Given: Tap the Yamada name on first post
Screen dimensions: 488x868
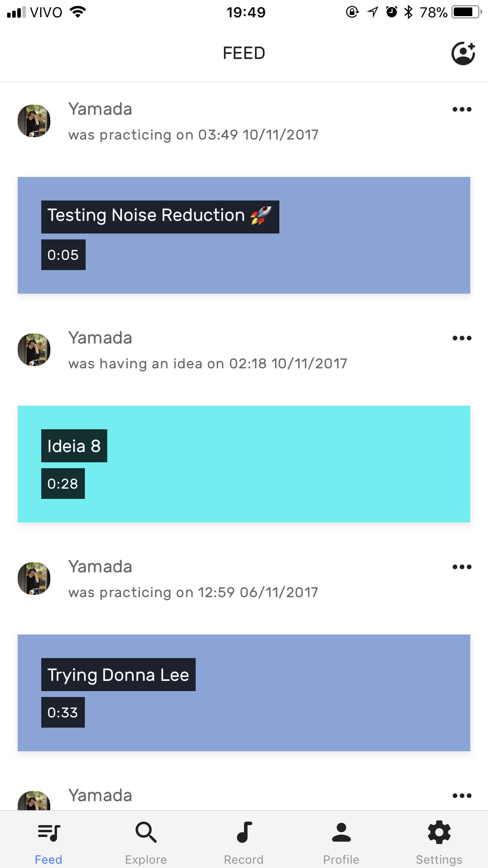Looking at the screenshot, I should pos(100,109).
